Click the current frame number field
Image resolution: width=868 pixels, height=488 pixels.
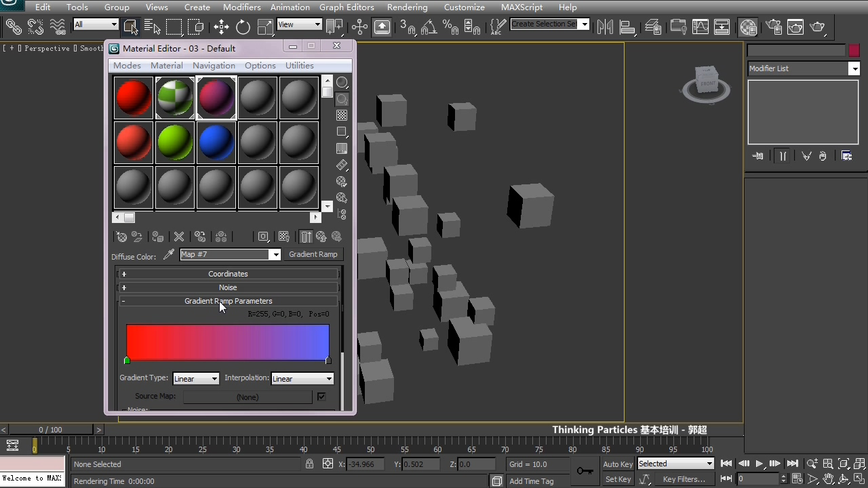[758, 479]
